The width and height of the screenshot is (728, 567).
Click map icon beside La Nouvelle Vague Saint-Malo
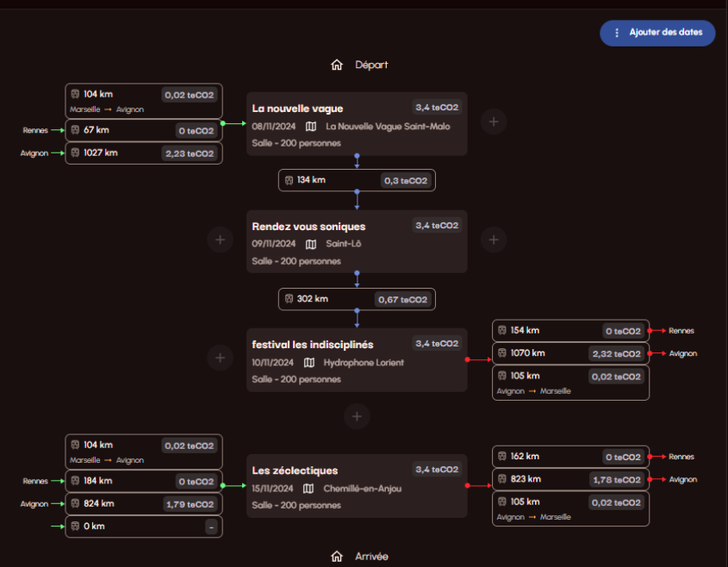coord(311,127)
